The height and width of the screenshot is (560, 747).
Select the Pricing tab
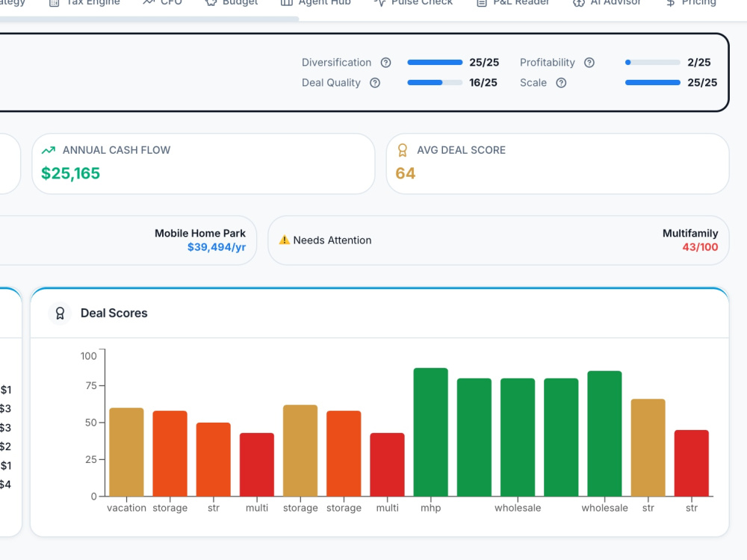click(x=691, y=2)
